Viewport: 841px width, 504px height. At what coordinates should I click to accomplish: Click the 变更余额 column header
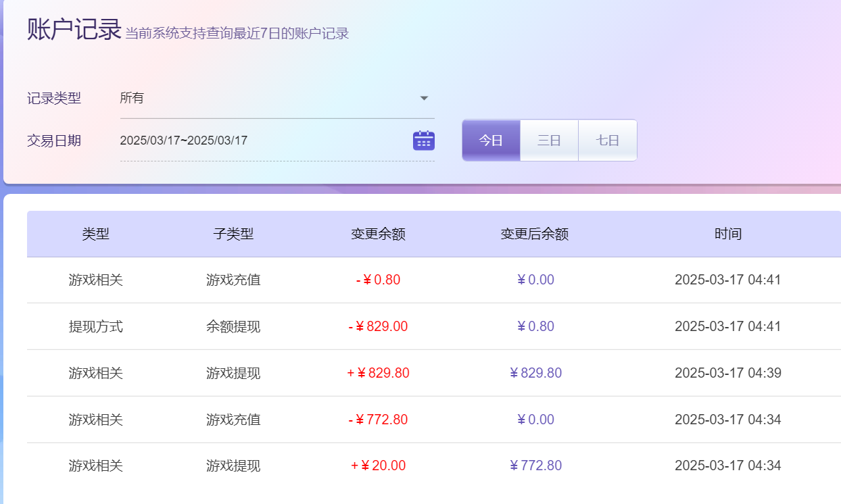(x=378, y=234)
